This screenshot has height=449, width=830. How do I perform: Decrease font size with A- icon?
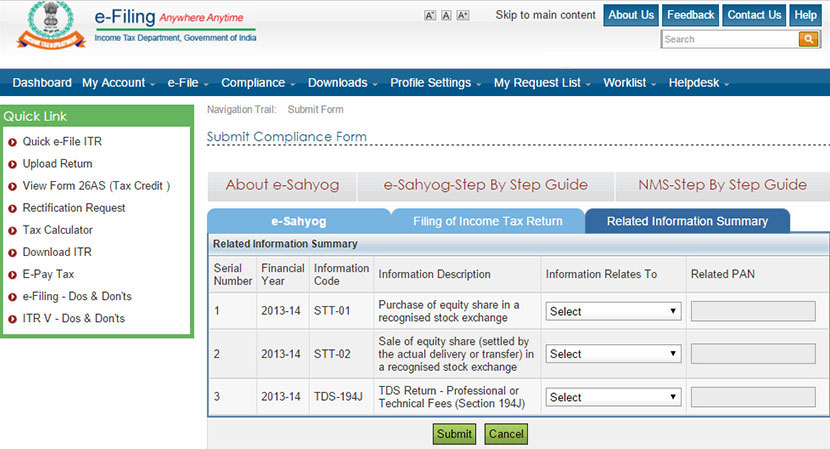(430, 15)
